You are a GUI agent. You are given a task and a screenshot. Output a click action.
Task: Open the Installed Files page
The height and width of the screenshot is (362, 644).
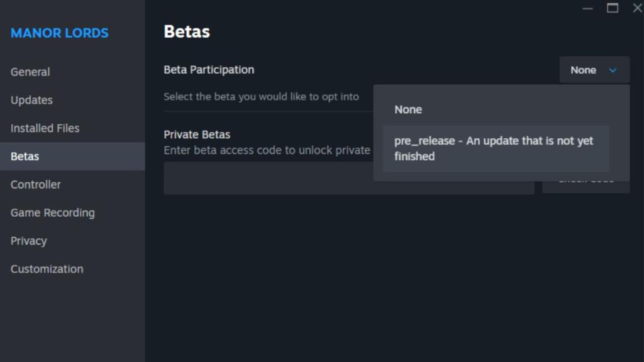tap(45, 128)
